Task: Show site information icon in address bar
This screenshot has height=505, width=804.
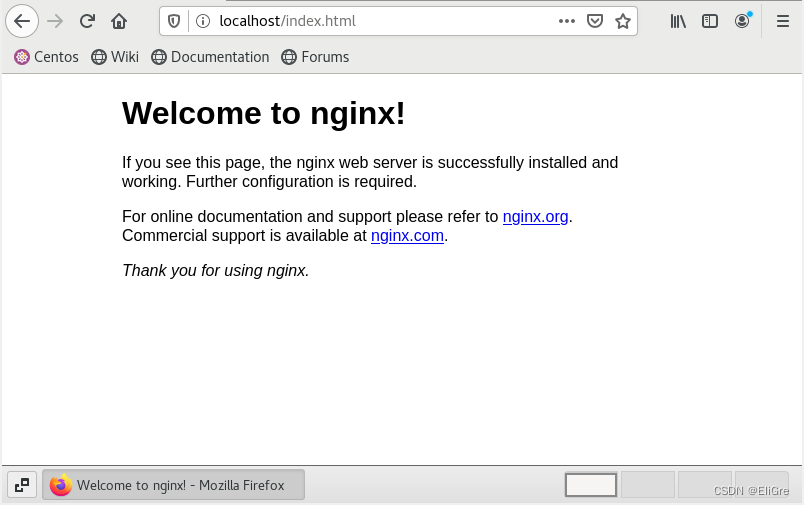Action: coord(203,21)
